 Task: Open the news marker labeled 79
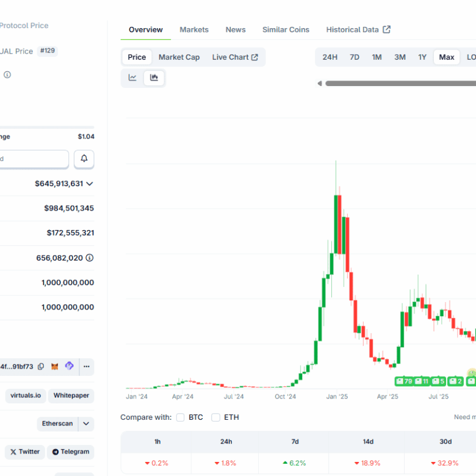[404, 381]
